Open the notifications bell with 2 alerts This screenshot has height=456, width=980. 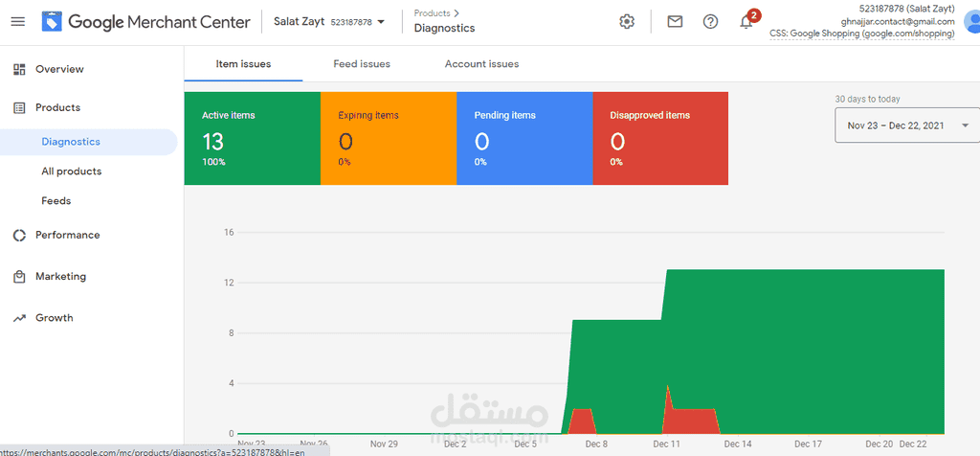coord(747,21)
